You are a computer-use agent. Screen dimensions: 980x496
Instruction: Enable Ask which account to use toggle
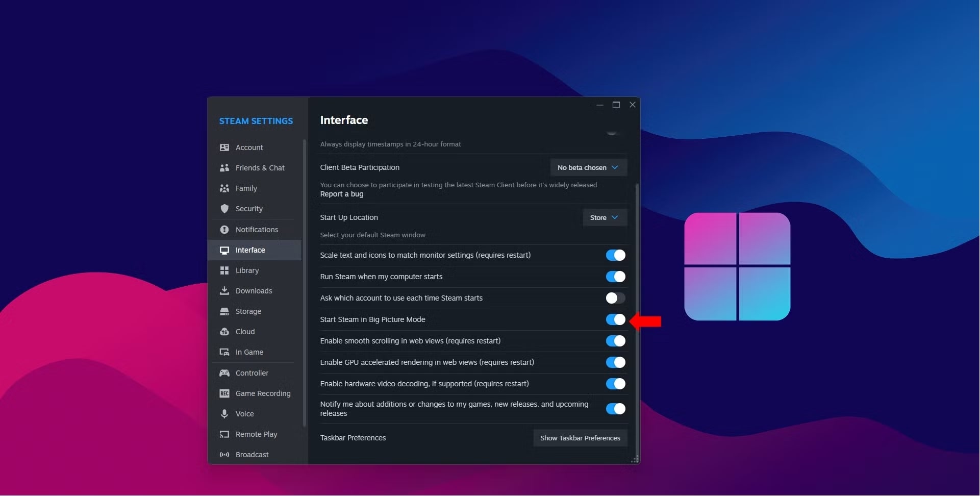tap(616, 298)
